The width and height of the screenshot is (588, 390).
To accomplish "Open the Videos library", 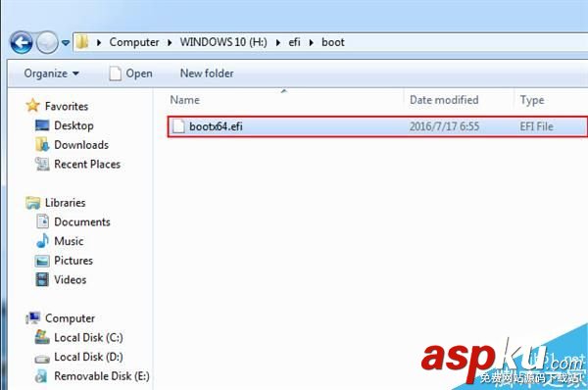I will click(x=71, y=279).
